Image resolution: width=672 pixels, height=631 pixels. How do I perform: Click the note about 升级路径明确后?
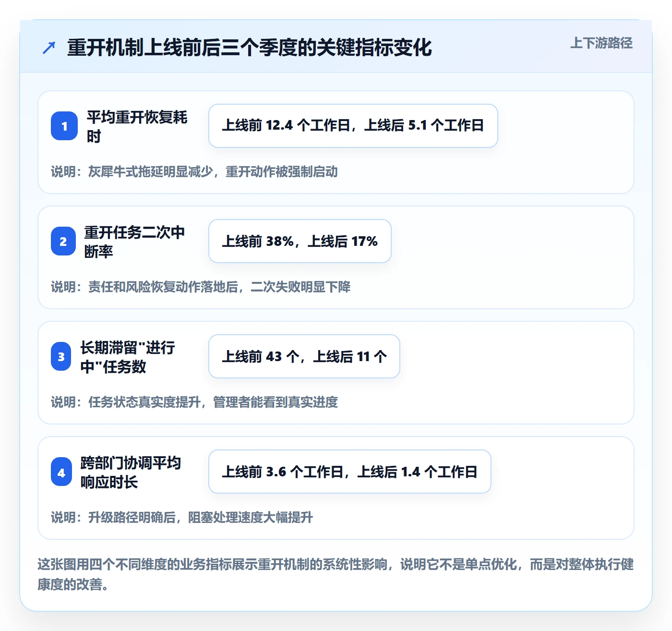[182, 518]
